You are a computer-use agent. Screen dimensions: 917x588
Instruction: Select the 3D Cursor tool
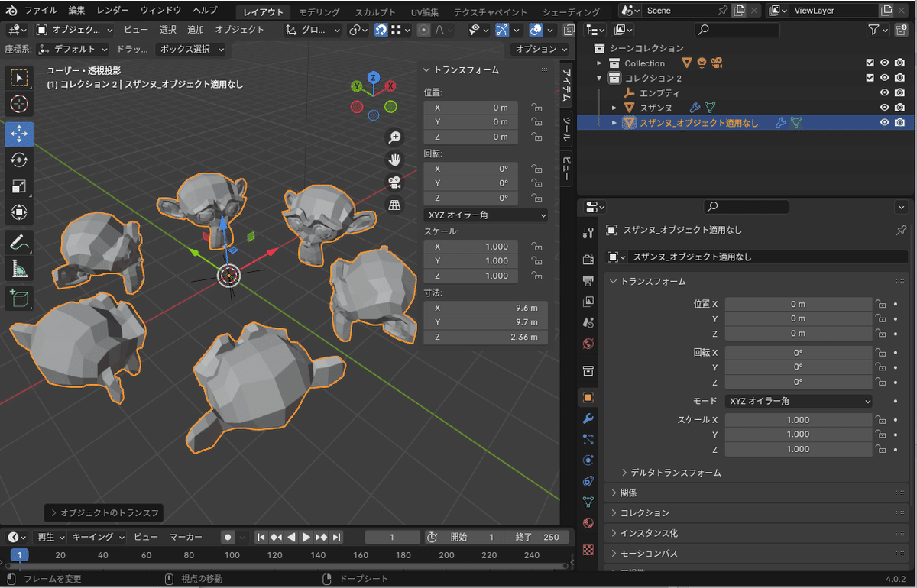[x=19, y=104]
